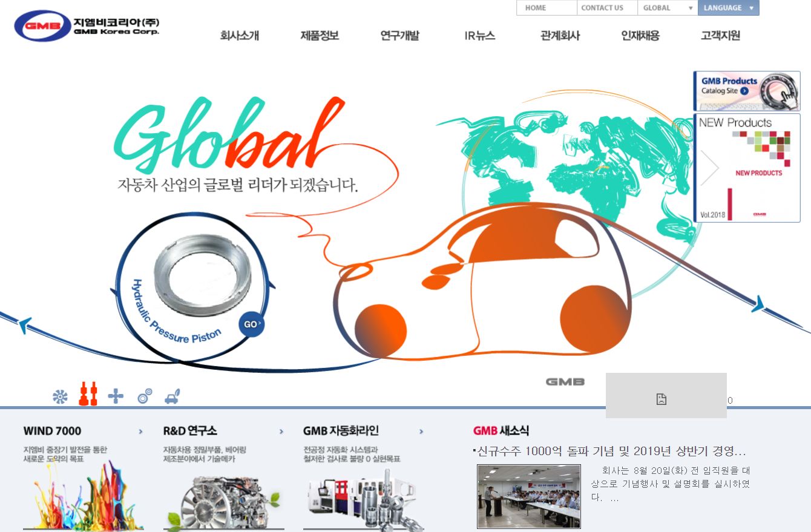Click the Hydraulic Pressure Piston product image
811x532 pixels.
pos(203,275)
